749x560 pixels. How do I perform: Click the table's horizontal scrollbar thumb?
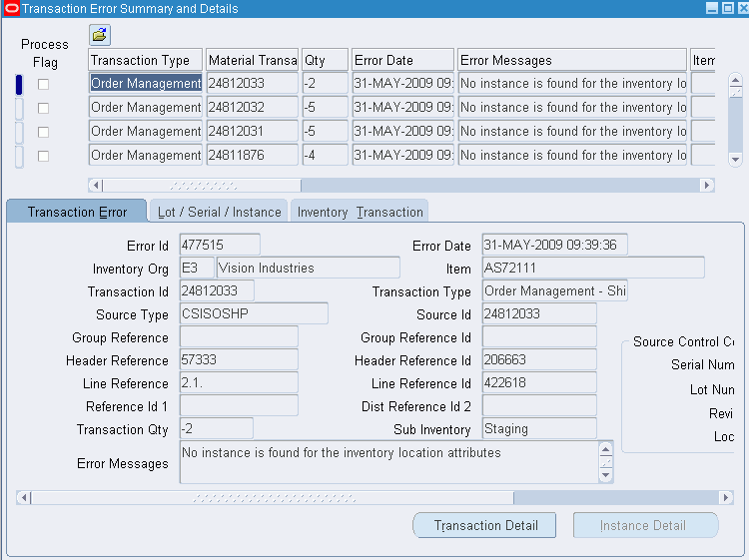coord(202,185)
